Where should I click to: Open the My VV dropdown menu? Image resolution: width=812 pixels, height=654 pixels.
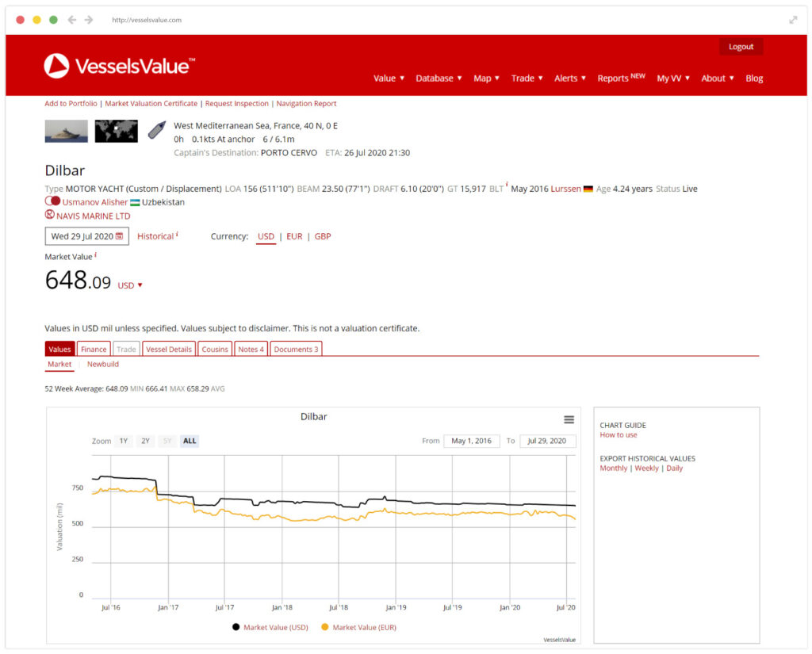click(x=673, y=78)
